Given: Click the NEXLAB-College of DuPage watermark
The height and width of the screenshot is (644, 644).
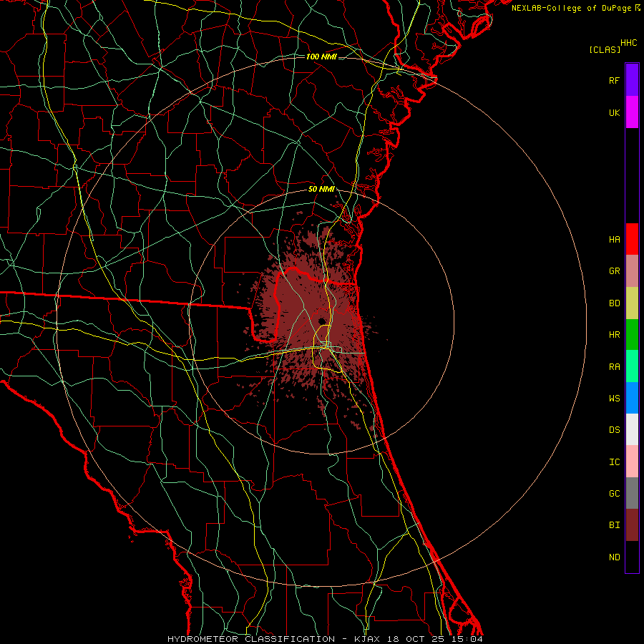Looking at the screenshot, I should click(x=575, y=8).
